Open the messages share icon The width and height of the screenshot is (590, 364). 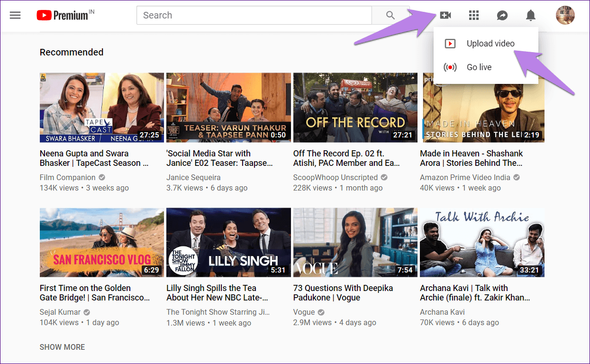click(502, 15)
